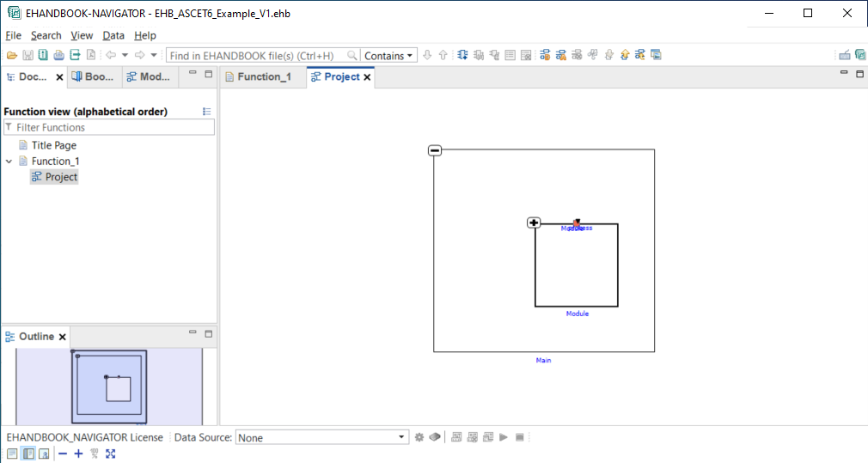
Task: Click the Data Source settings gear icon
Action: coord(419,437)
